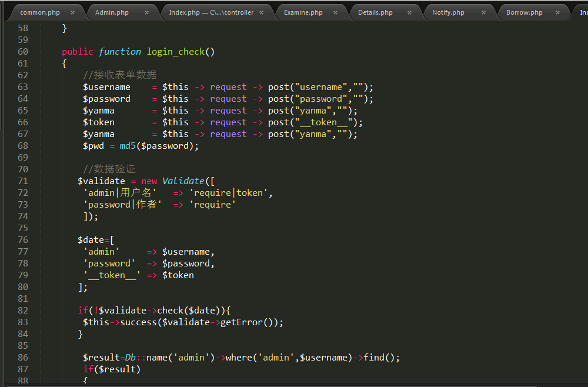Viewport: 588px width, 387px height.
Task: Click line number 76 in the gutter
Action: point(22,240)
